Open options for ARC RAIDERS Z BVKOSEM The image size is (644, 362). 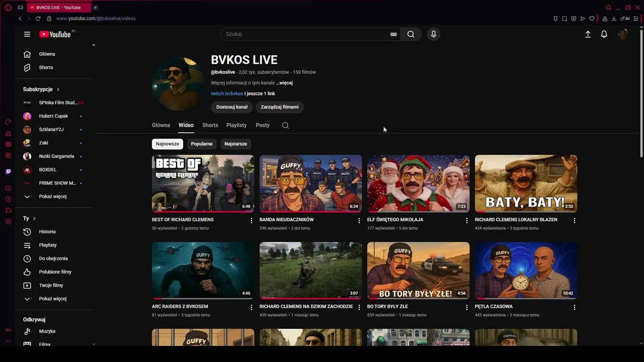252,307
